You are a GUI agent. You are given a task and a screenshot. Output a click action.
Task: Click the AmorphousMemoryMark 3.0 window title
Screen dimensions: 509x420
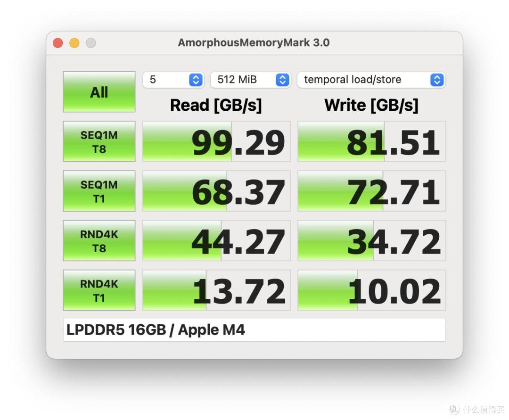254,42
